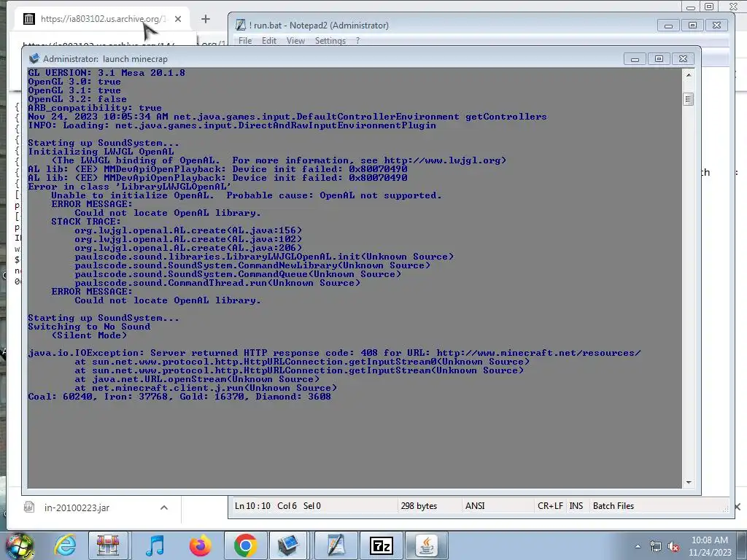The height and width of the screenshot is (560, 747).
Task: Click the 'ARB_compatibility: true' console line
Action: [94, 108]
